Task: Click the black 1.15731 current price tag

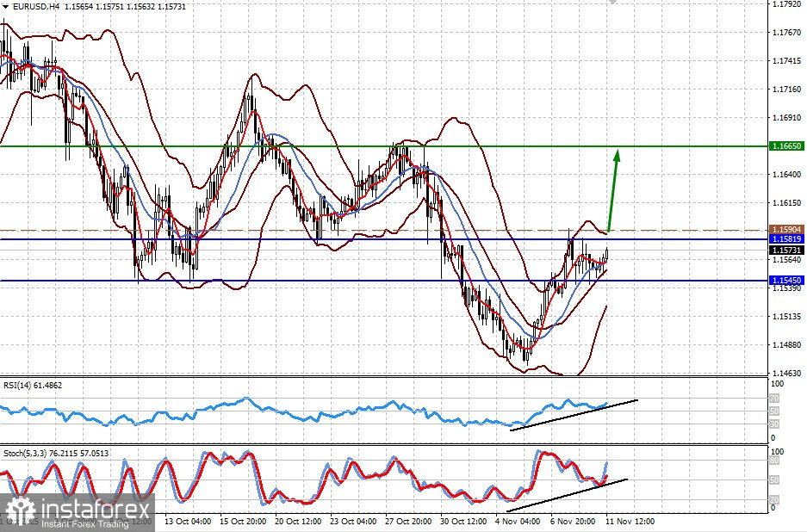Action: pyautogui.click(x=785, y=250)
